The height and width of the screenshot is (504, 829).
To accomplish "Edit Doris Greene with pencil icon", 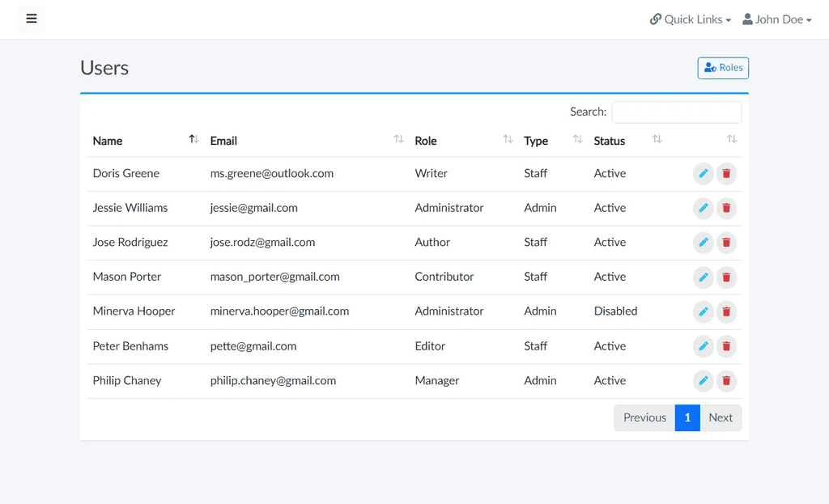I will [704, 173].
